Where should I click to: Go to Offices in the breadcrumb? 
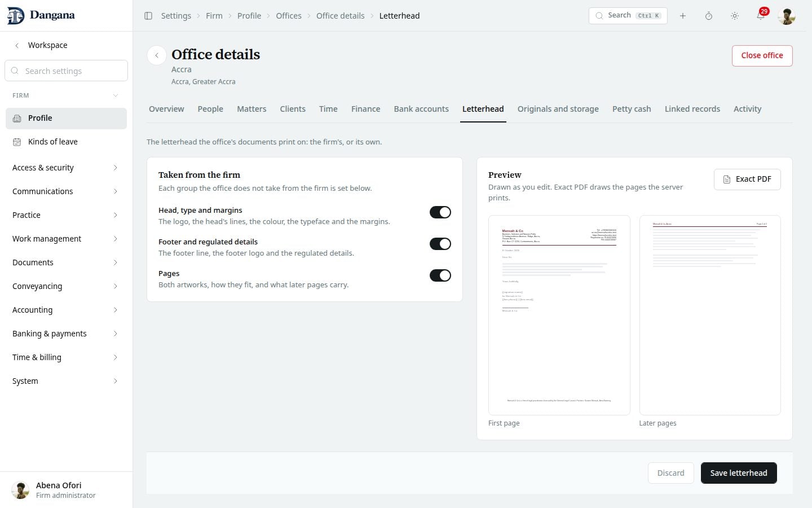click(x=289, y=16)
